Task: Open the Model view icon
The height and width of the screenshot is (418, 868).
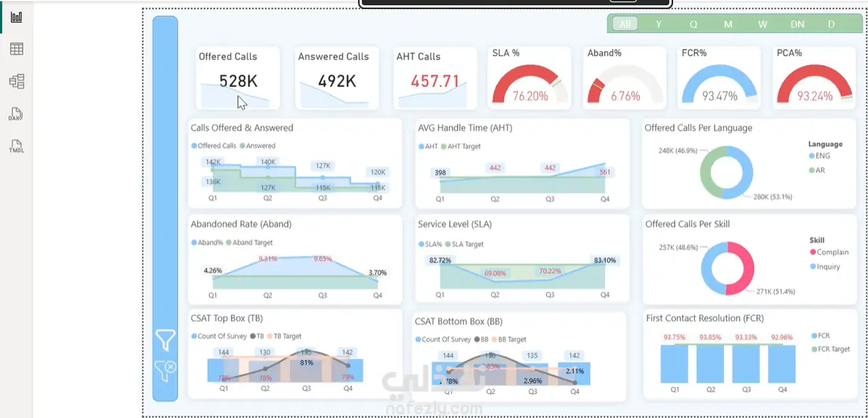Action: pos(17,82)
